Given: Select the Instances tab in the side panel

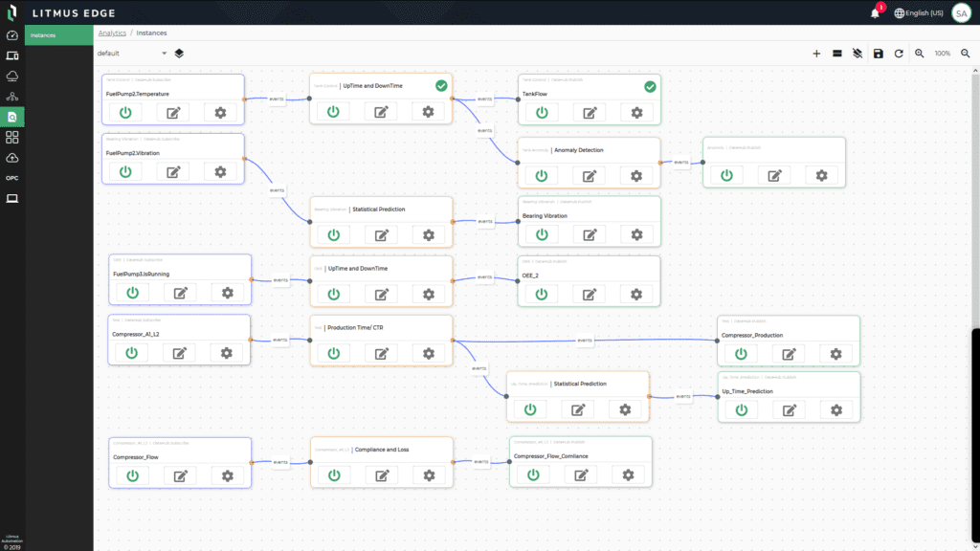Looking at the screenshot, I should click(43, 35).
